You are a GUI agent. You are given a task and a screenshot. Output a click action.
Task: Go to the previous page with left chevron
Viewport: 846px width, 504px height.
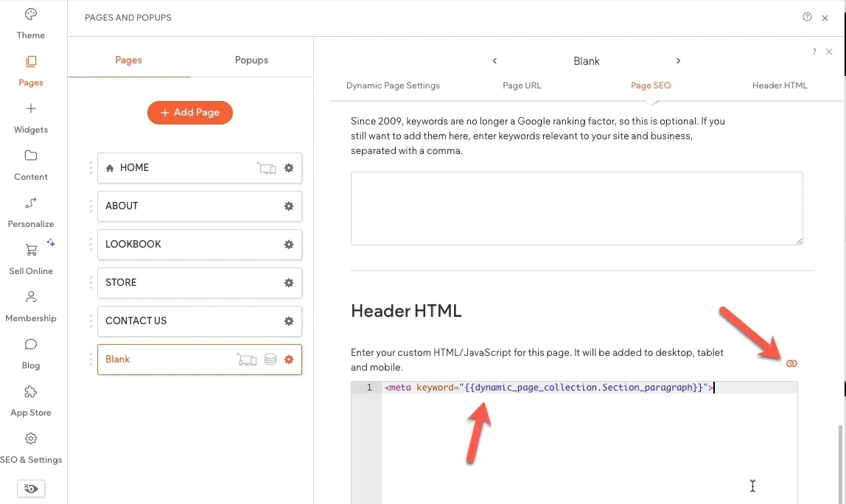(494, 60)
